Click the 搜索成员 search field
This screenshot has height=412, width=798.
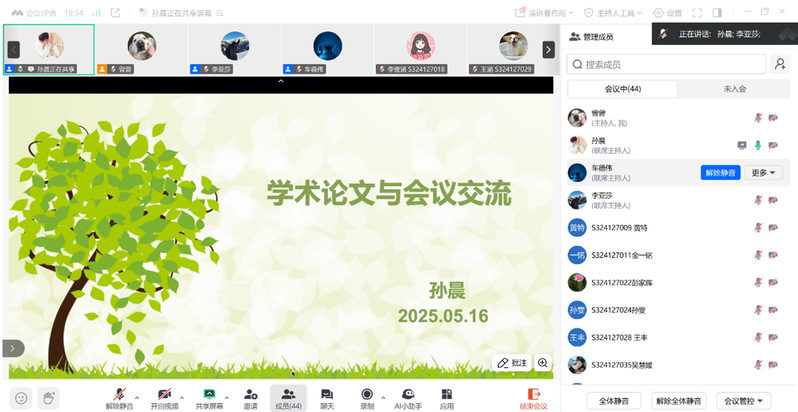click(665, 64)
